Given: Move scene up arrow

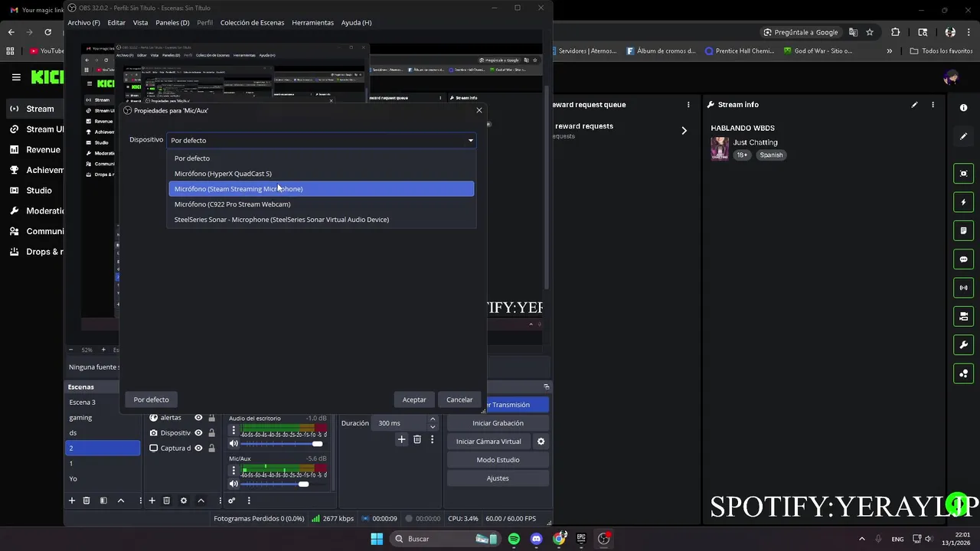Looking at the screenshot, I should pos(121,500).
